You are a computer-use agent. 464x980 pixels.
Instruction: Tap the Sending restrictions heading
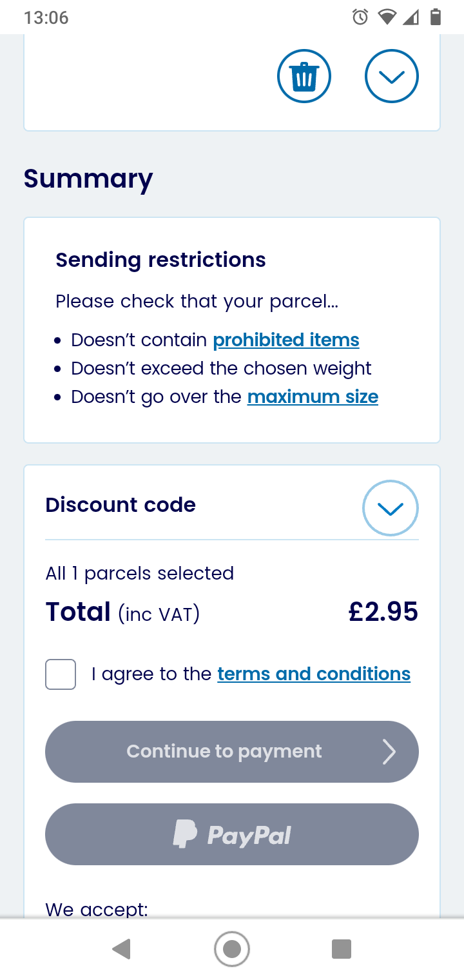point(160,260)
